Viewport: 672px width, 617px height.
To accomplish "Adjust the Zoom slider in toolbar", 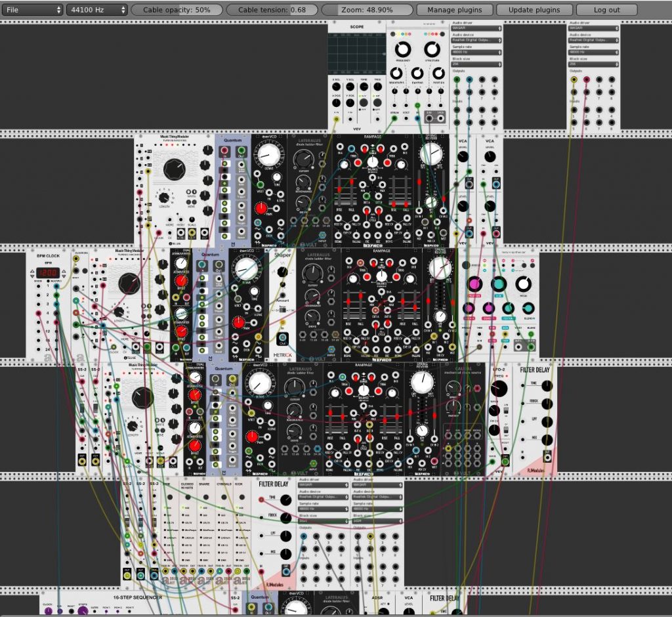I will click(367, 9).
